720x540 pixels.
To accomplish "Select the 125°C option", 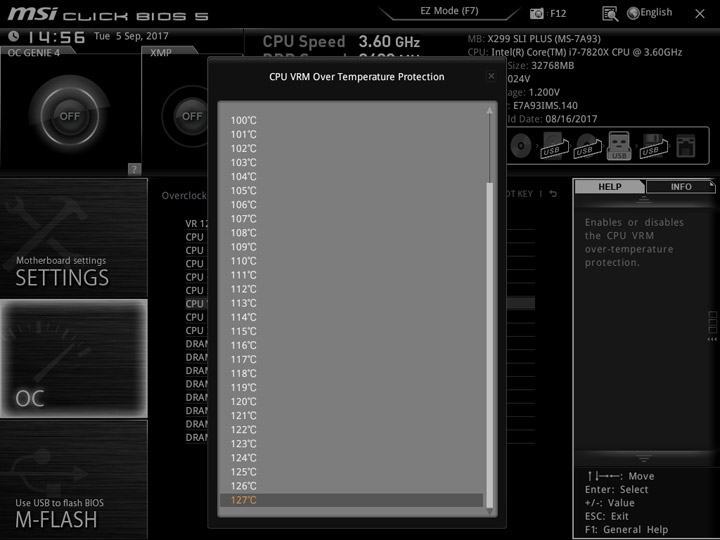I will 351,472.
